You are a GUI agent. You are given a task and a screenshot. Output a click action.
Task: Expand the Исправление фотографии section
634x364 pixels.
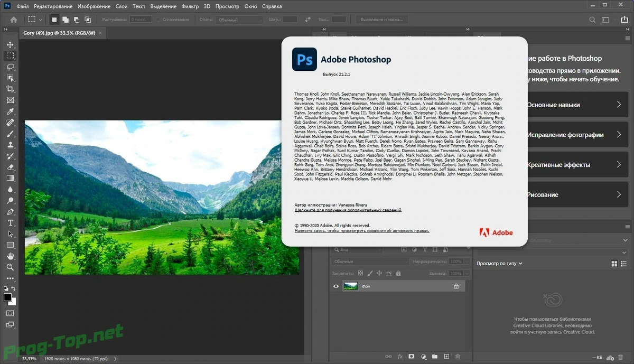coord(577,135)
